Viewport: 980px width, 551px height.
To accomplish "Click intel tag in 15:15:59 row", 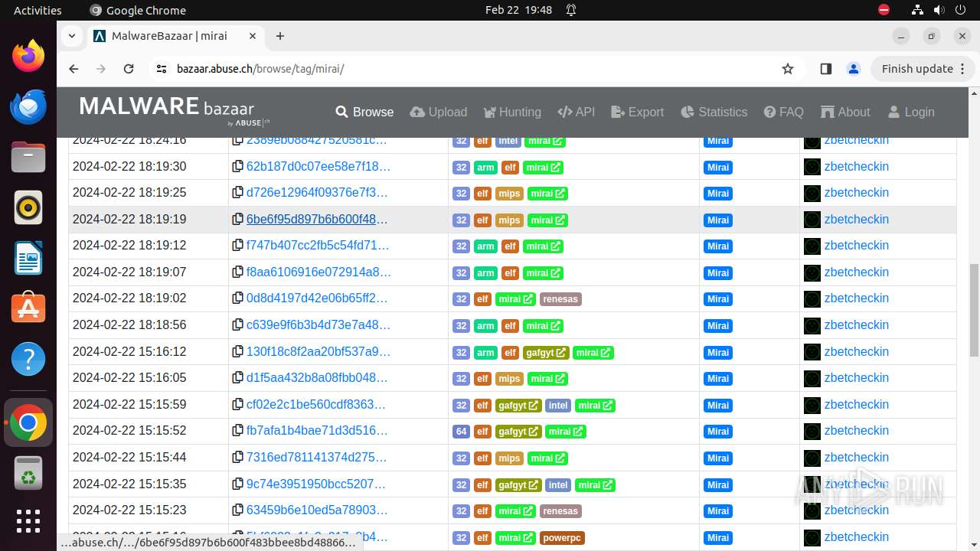I will (558, 406).
